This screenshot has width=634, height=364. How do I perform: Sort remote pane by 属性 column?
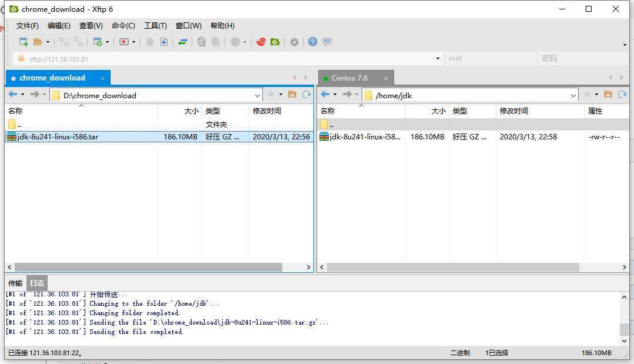click(606, 111)
